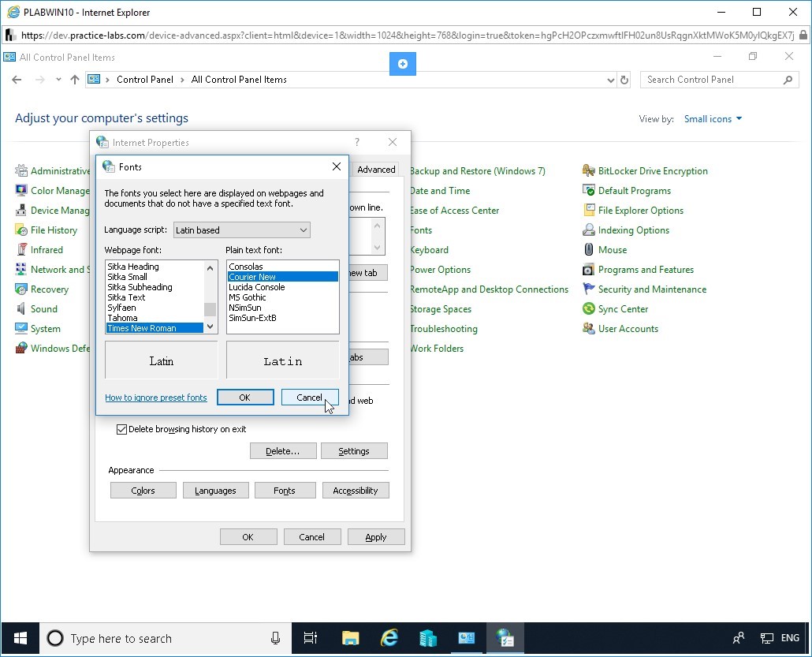Go up one level in Control Panel
This screenshot has height=657, width=812.
(x=75, y=80)
